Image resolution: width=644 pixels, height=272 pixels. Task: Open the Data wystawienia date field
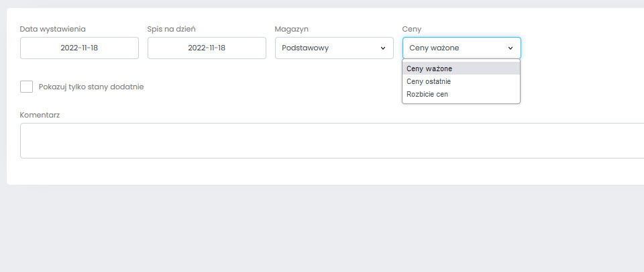click(x=79, y=48)
